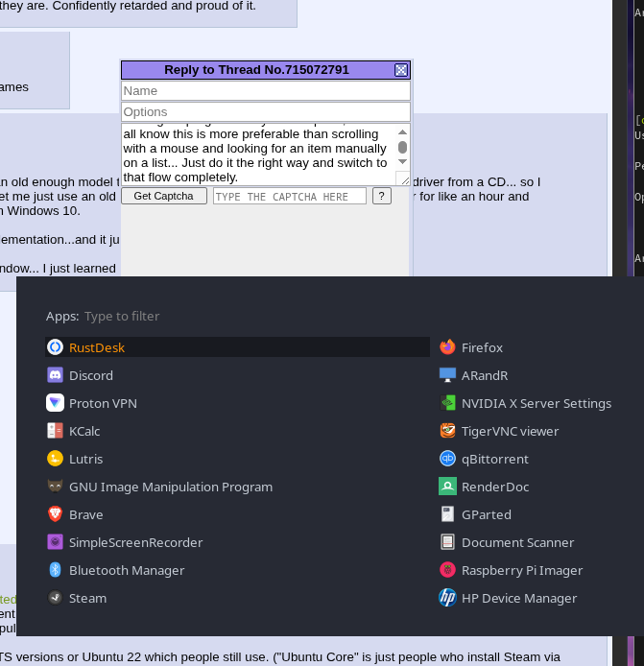
Task: Launch the RustDesk app icon
Action: point(55,347)
